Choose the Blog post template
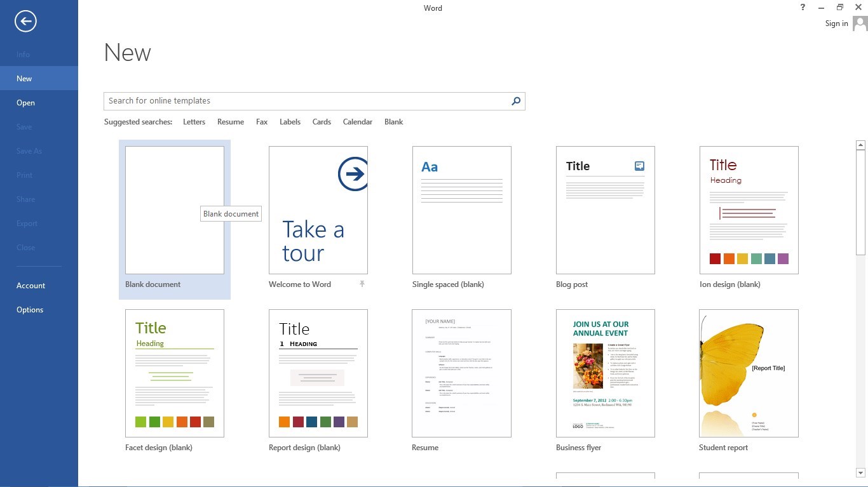The image size is (868, 487). (606, 210)
